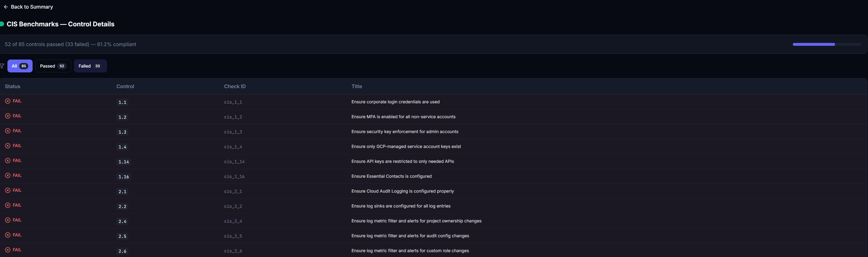The image size is (868, 257).
Task: Click FAIL icon for control 1.1
Action: (x=8, y=101)
